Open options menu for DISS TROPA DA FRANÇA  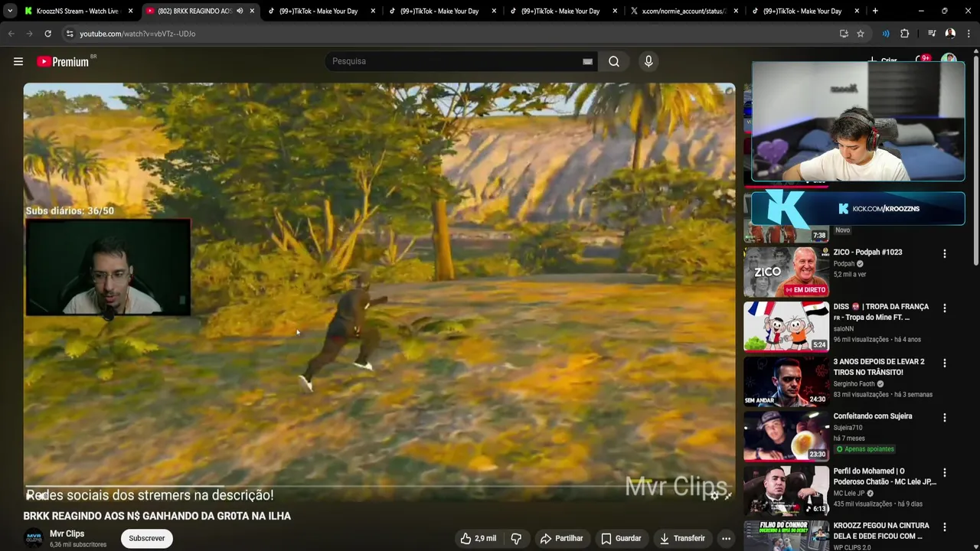tap(944, 308)
